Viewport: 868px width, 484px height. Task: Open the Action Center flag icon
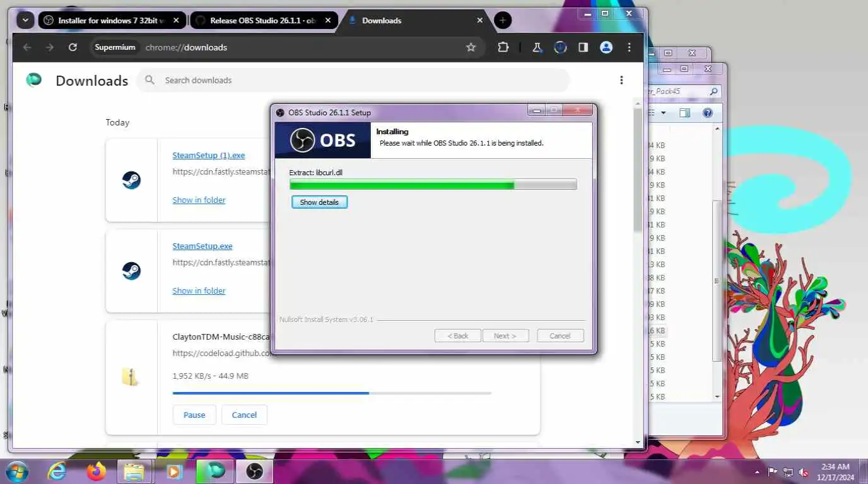772,472
